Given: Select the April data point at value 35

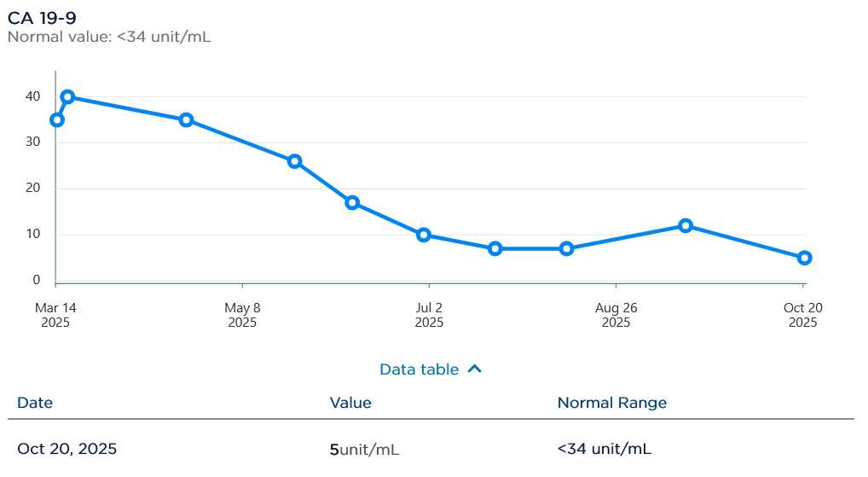Looking at the screenshot, I should pyautogui.click(x=186, y=120).
